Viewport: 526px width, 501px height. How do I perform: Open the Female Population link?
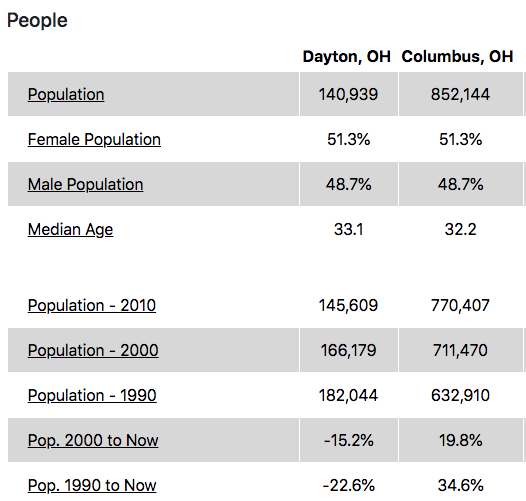(94, 139)
